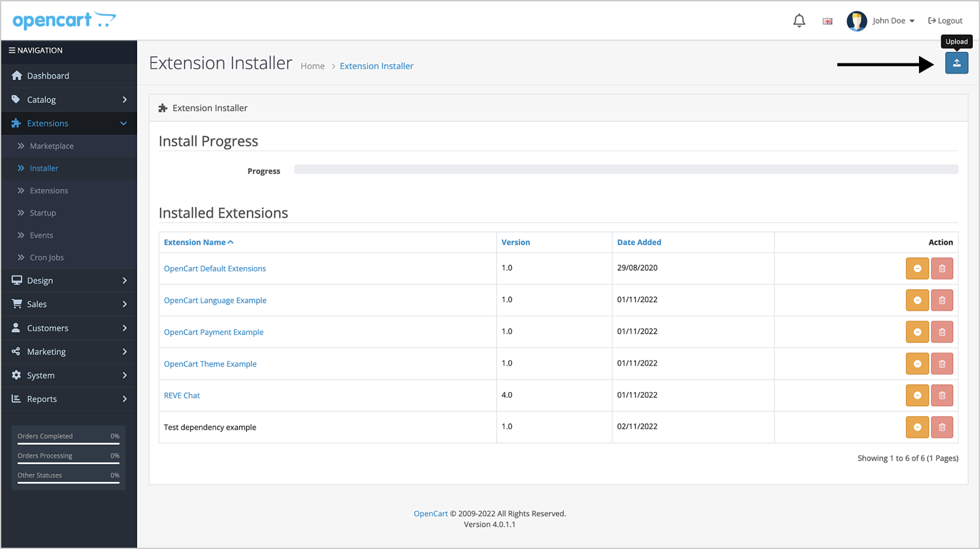980x549 pixels.
Task: Open the OpenCart Payment Example link
Action: click(x=213, y=332)
